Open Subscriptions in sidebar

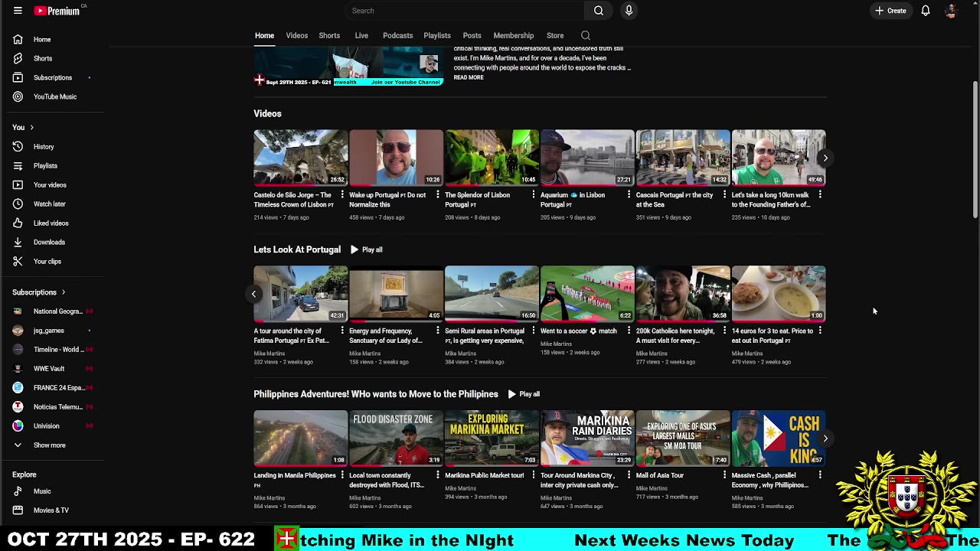(x=53, y=77)
